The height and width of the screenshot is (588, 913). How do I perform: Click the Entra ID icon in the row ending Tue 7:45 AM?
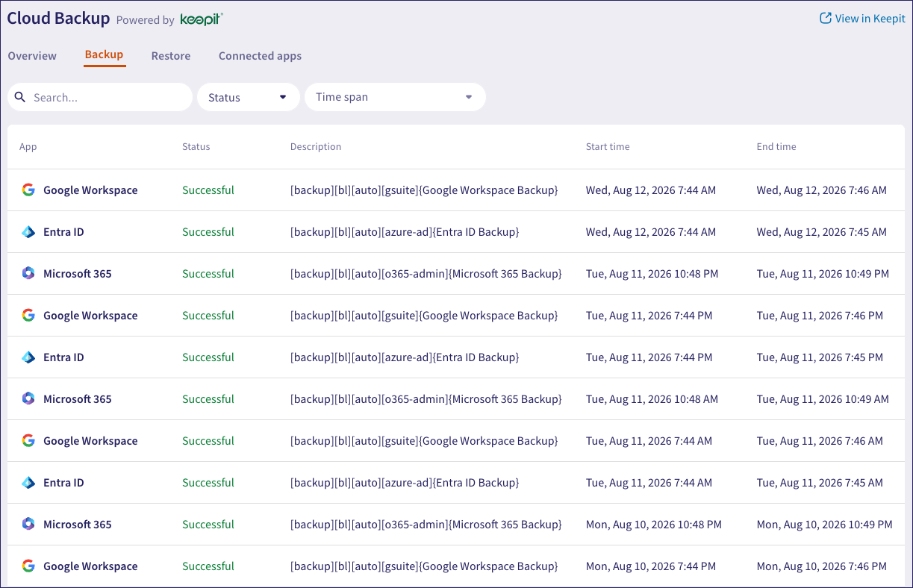click(x=28, y=483)
